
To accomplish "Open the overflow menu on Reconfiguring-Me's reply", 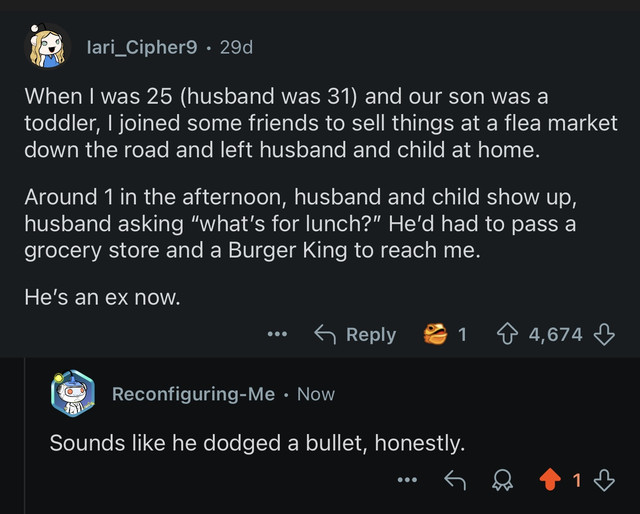I will coord(407,480).
